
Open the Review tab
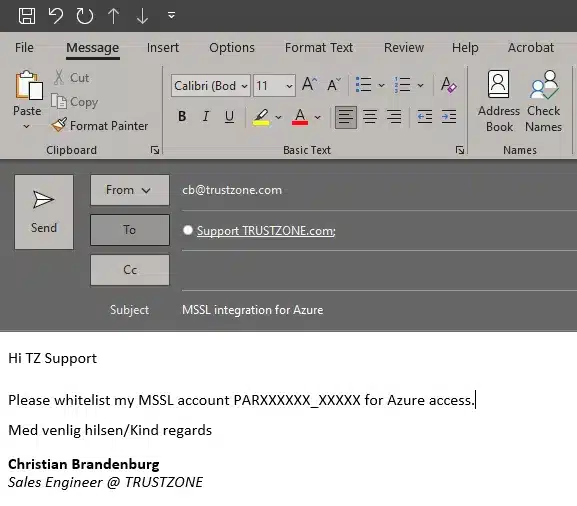coord(404,47)
